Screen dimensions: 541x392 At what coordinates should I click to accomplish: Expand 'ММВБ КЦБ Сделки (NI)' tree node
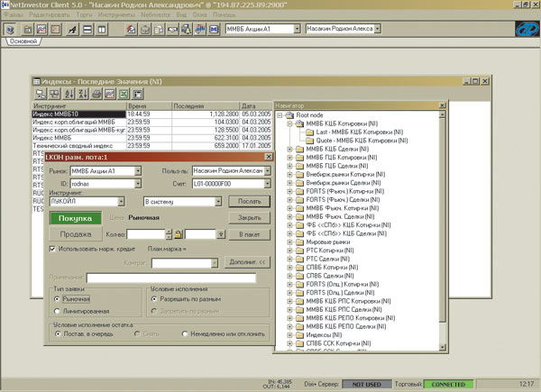pyautogui.click(x=289, y=150)
